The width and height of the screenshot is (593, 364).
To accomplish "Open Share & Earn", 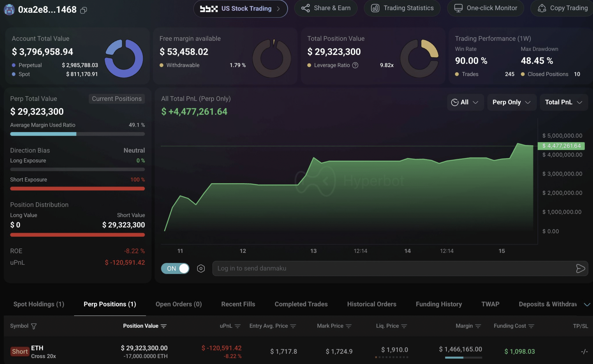I will pos(326,8).
